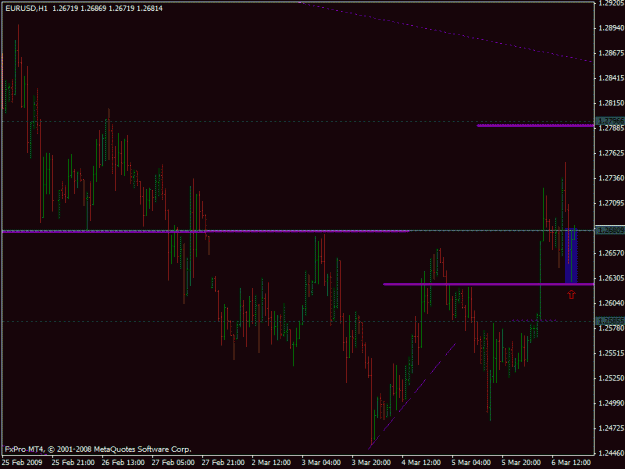Click the 1.27625 price scale value
The width and height of the screenshot is (625, 469).
[x=611, y=153]
